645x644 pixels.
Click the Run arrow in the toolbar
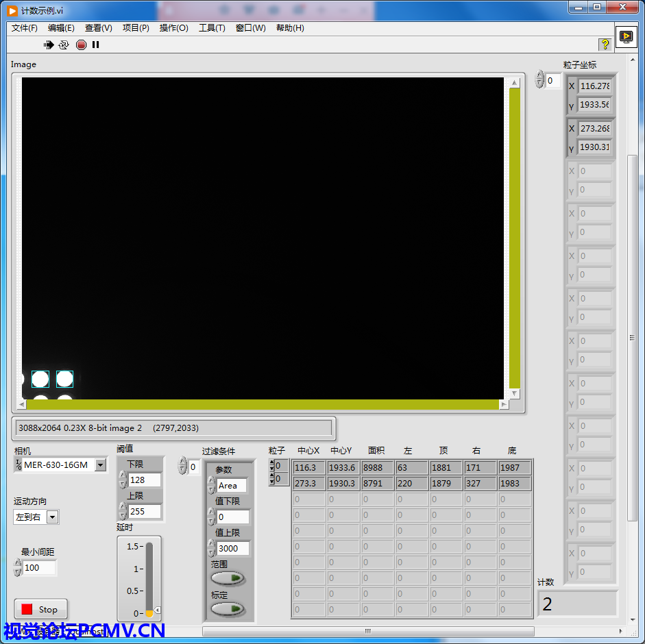49,45
